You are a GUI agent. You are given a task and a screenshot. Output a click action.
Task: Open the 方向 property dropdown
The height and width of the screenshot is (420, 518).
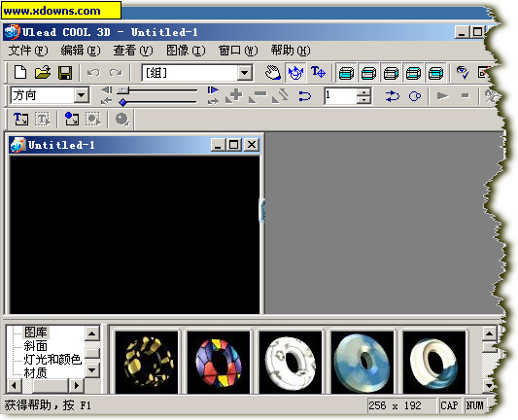point(82,95)
